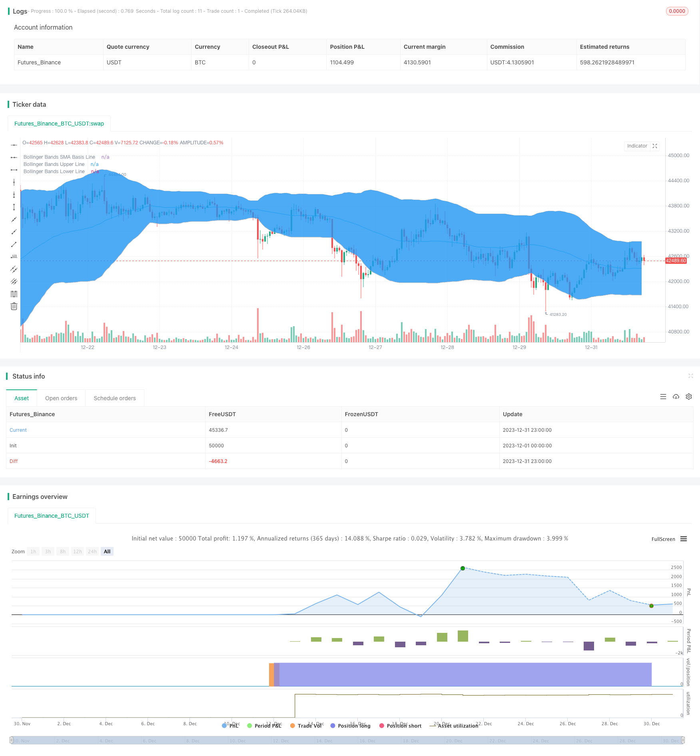The image size is (700, 756).
Task: Toggle the PnL series in legend
Action: click(230, 726)
